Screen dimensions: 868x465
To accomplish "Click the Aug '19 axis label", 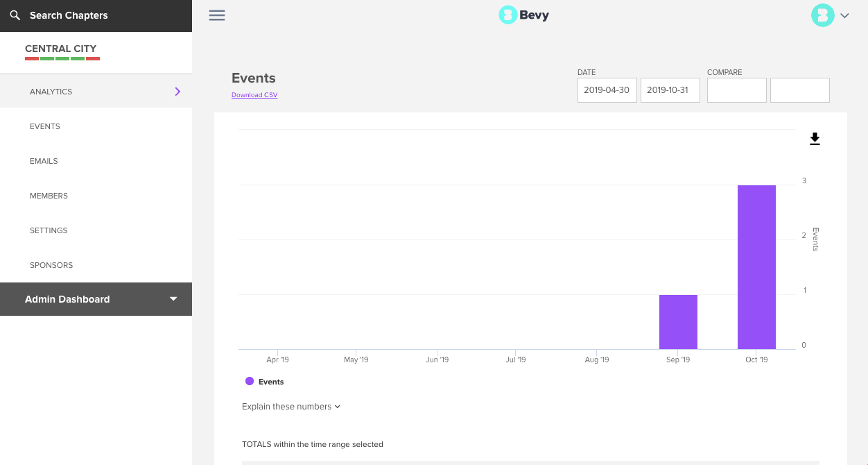I will [x=597, y=360].
